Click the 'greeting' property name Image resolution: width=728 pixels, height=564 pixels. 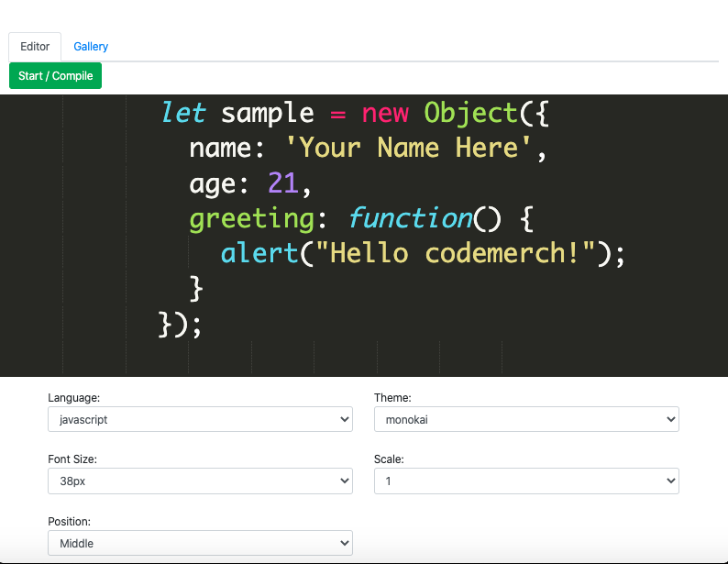pyautogui.click(x=251, y=218)
